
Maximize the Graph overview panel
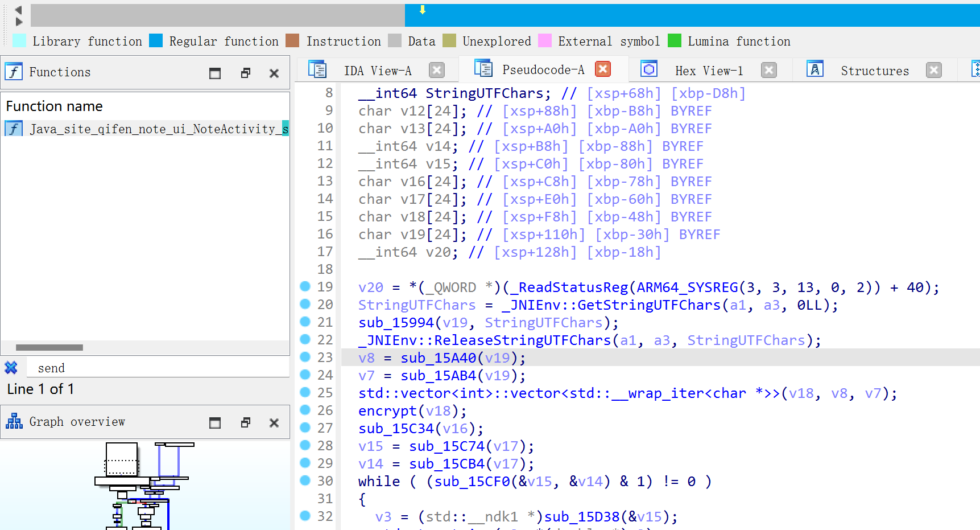tap(215, 422)
